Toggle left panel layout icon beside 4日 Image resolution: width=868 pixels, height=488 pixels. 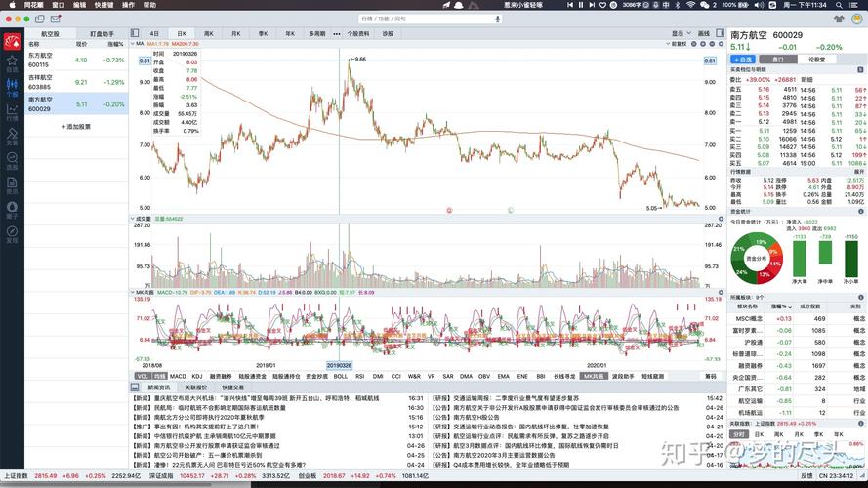coord(135,33)
